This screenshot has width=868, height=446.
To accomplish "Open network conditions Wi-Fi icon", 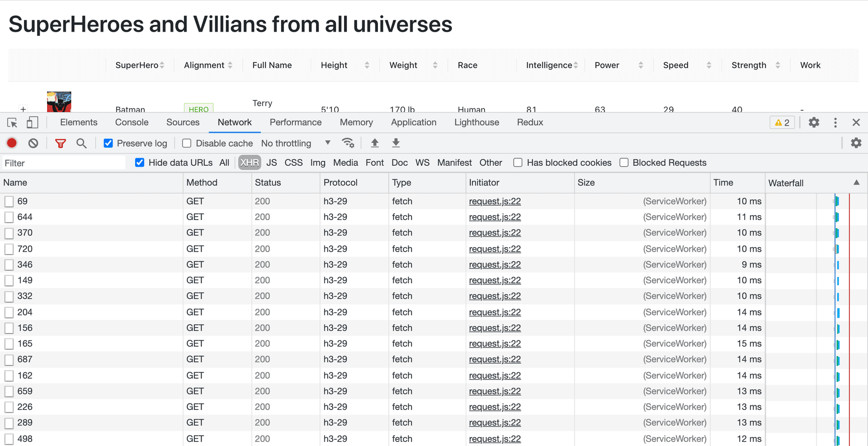I will tap(348, 143).
